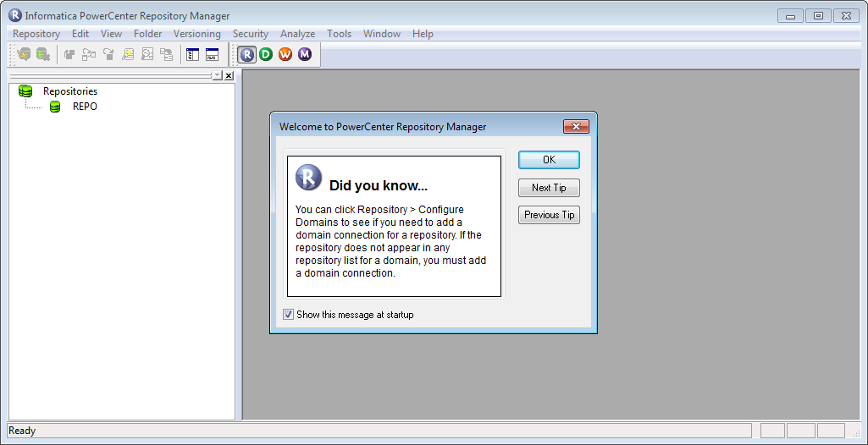Launch Workflow Monitor with purple M icon
The width and height of the screenshot is (868, 445).
(305, 54)
